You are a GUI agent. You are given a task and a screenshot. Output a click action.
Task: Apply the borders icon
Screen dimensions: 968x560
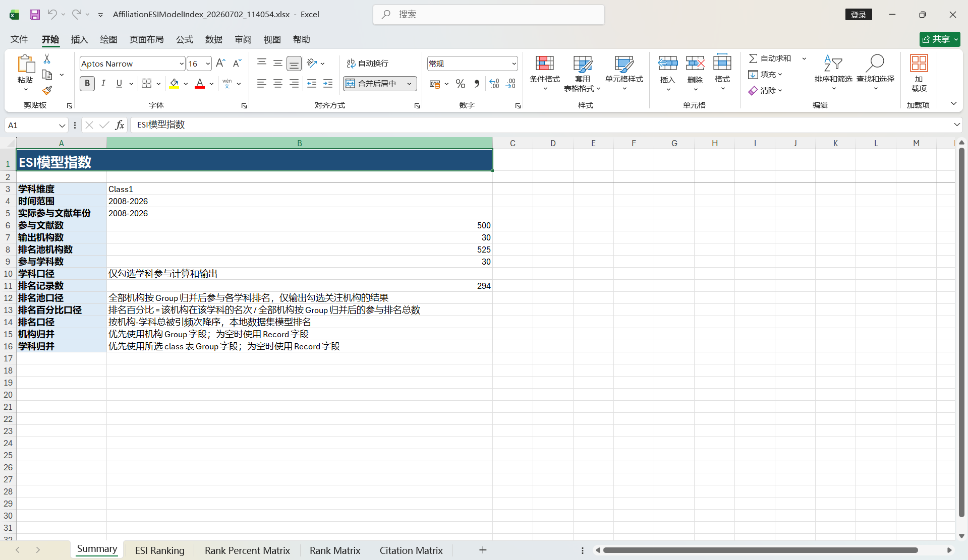click(147, 84)
